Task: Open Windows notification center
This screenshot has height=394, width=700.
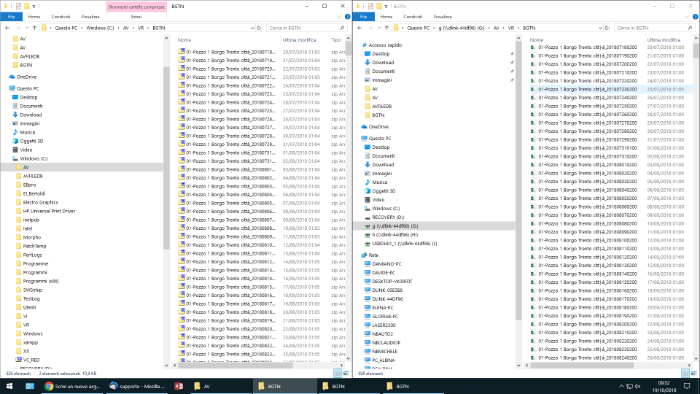Action: click(688, 386)
